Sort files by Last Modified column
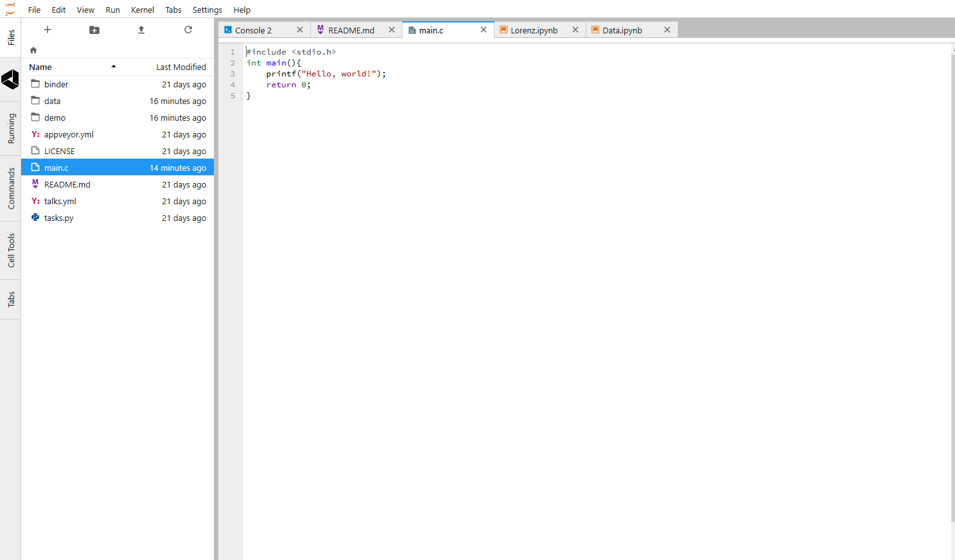Image resolution: width=955 pixels, height=560 pixels. point(181,67)
